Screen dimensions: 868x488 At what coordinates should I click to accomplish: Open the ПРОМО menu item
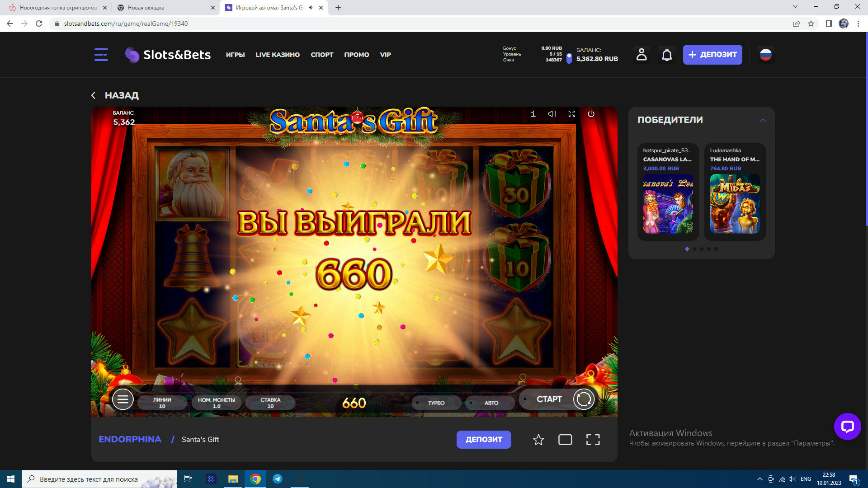(356, 55)
